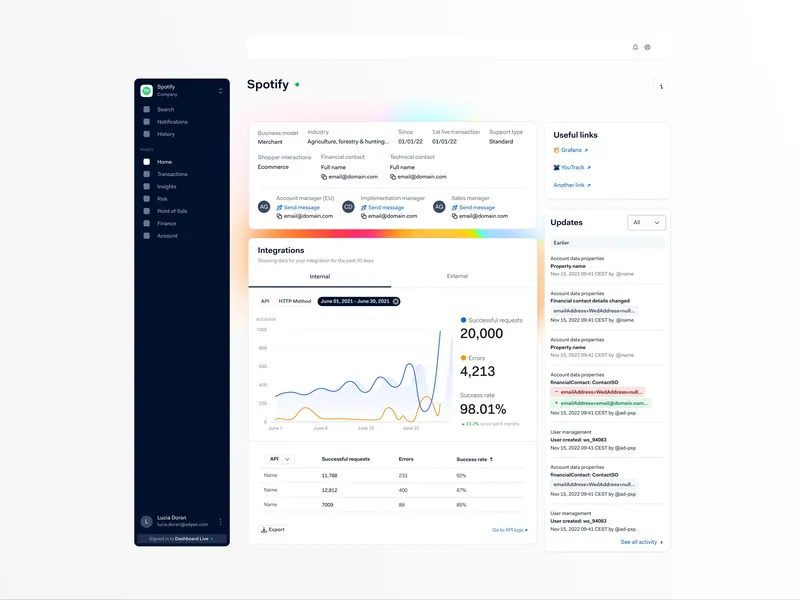This screenshot has width=800, height=600.
Task: Click the blue Successful requests legend dot
Action: click(463, 320)
